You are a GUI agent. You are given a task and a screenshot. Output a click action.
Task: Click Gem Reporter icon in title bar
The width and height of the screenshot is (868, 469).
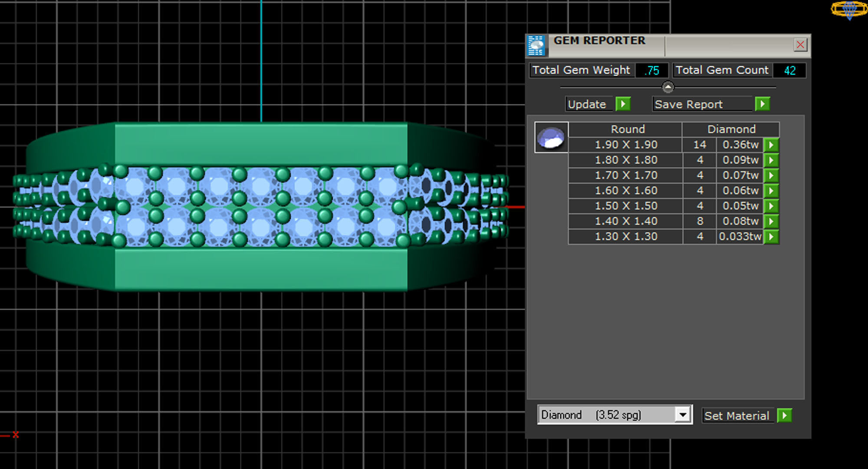(x=536, y=46)
